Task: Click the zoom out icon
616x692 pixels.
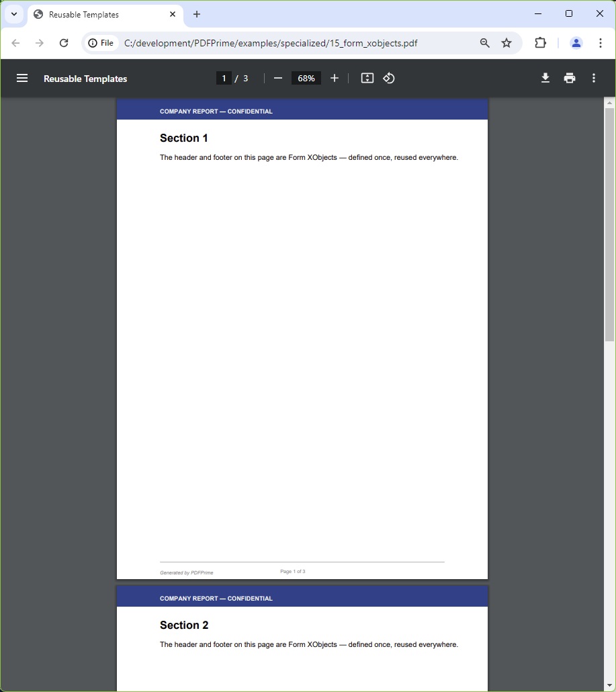Action: click(277, 78)
